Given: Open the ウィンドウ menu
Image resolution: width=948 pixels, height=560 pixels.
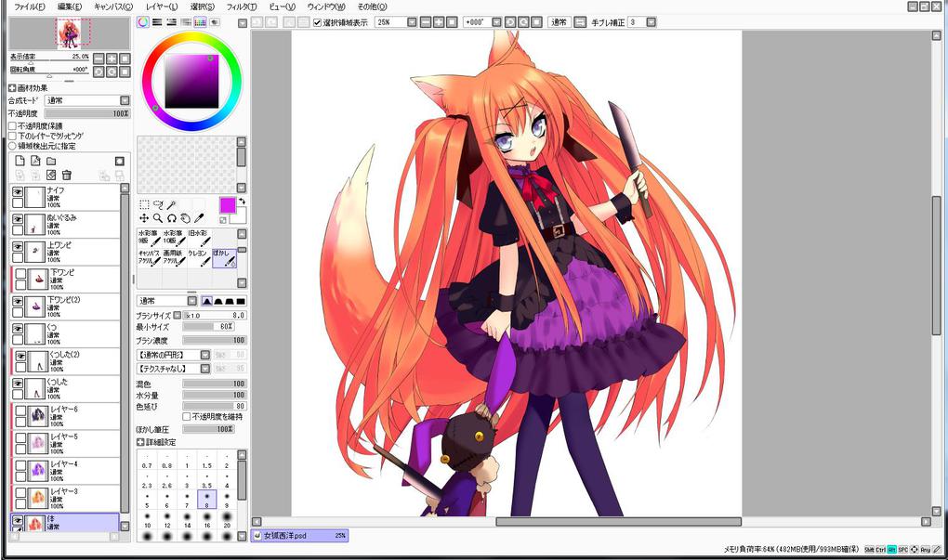Looking at the screenshot, I should [x=326, y=7].
